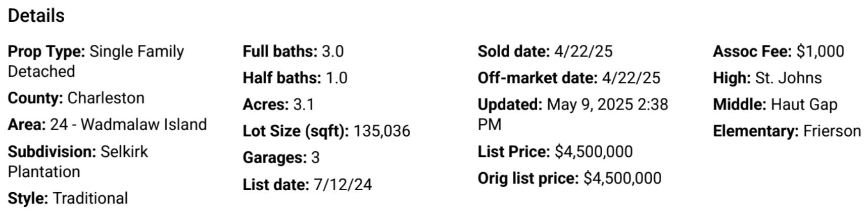The width and height of the screenshot is (868, 221).
Task: Select List date 7/12/24
Action: point(307,185)
